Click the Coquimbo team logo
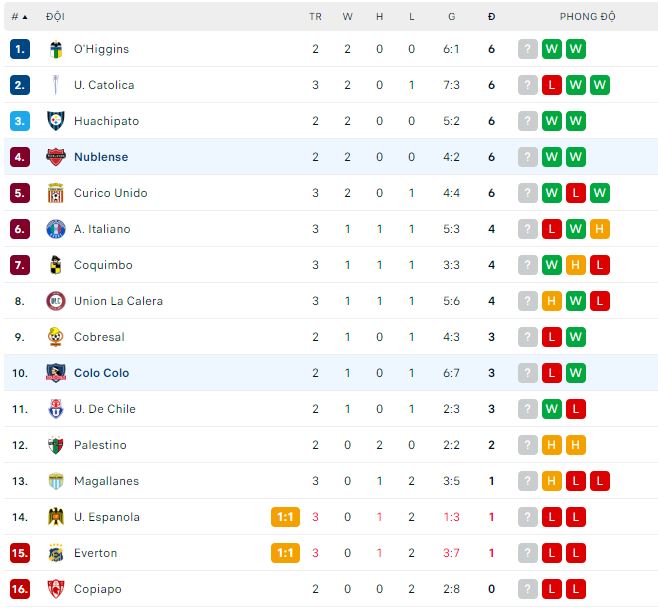Image resolution: width=658 pixels, height=613 pixels. click(56, 265)
